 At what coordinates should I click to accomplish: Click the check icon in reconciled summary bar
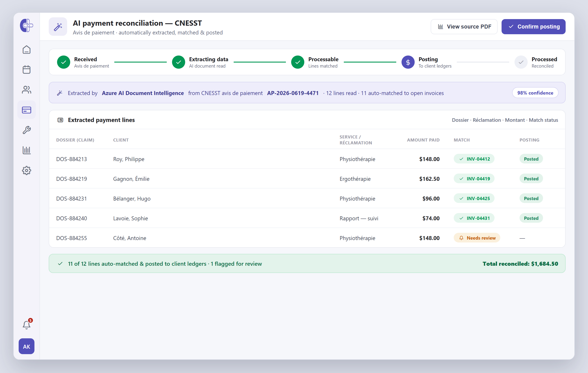(60, 264)
